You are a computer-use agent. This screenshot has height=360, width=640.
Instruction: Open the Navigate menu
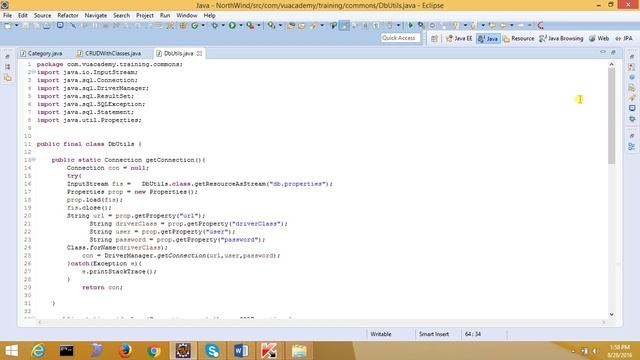coord(96,15)
